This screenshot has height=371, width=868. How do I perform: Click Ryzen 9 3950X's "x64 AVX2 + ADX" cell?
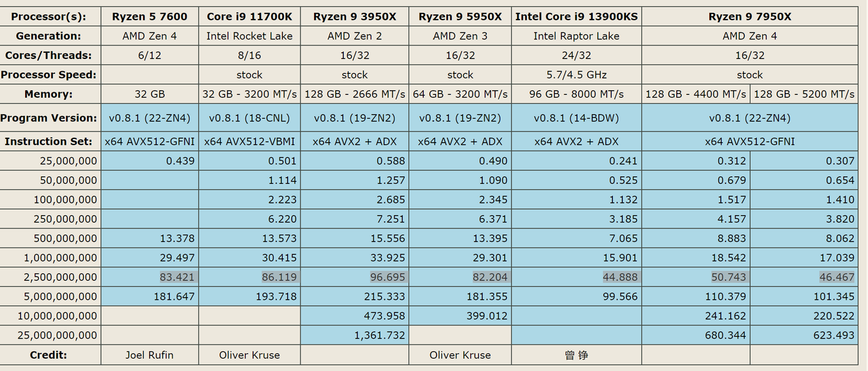point(355,141)
